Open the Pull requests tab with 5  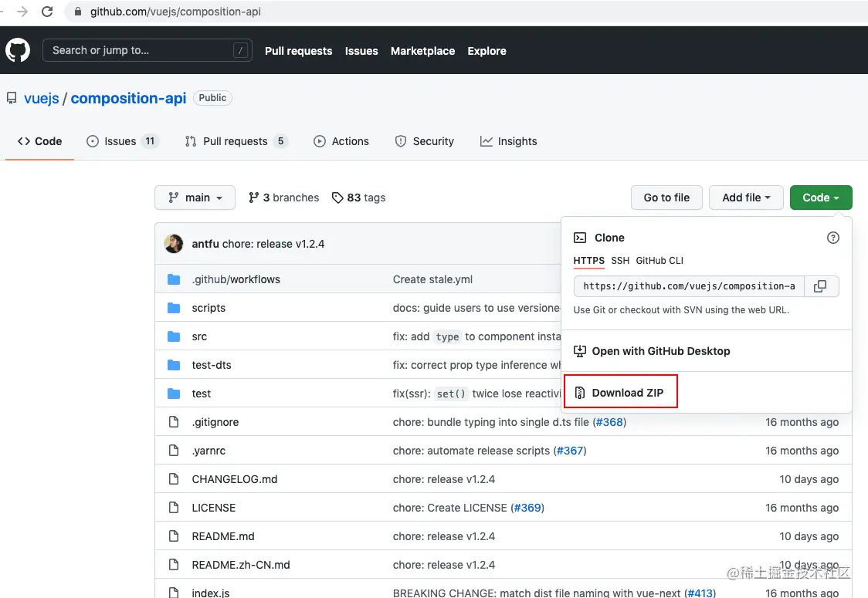tap(236, 141)
